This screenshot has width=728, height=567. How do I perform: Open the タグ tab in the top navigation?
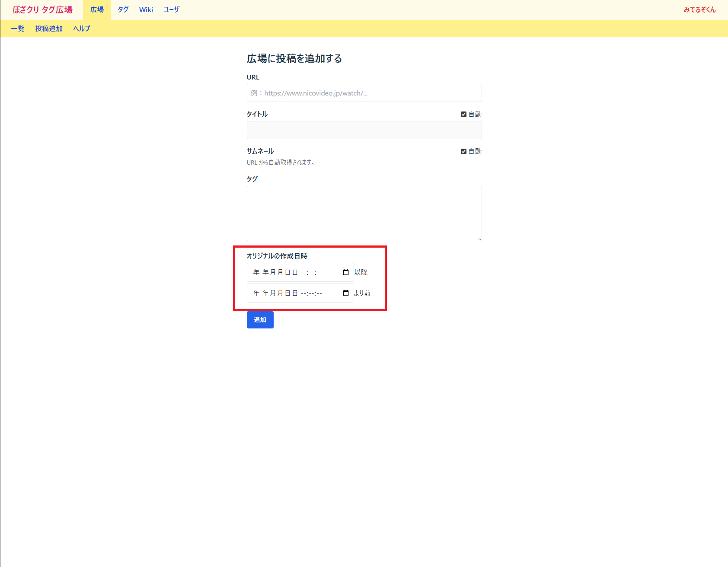click(123, 10)
